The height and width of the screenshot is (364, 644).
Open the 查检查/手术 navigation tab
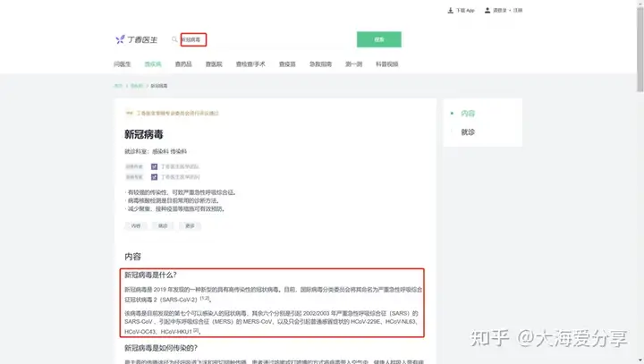click(x=250, y=64)
